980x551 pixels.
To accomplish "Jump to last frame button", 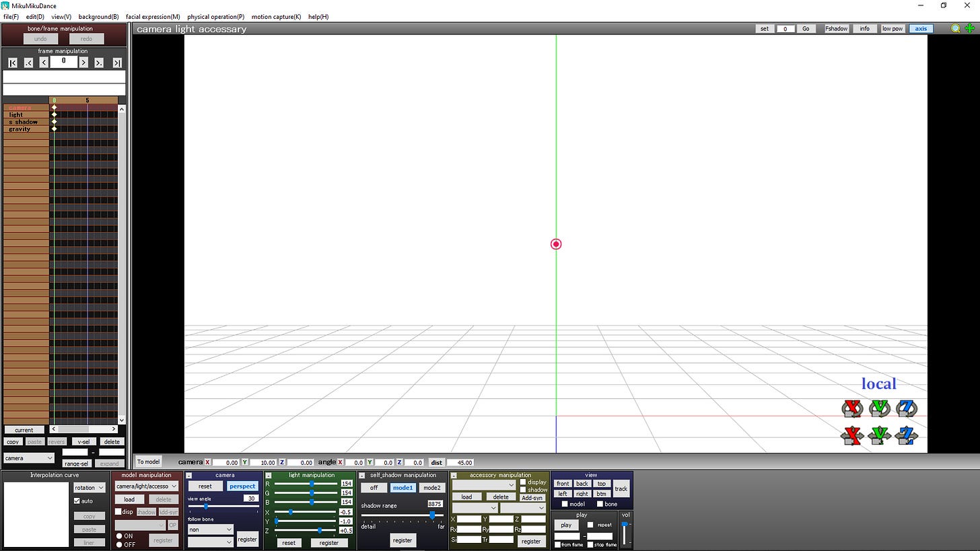I will tap(117, 63).
